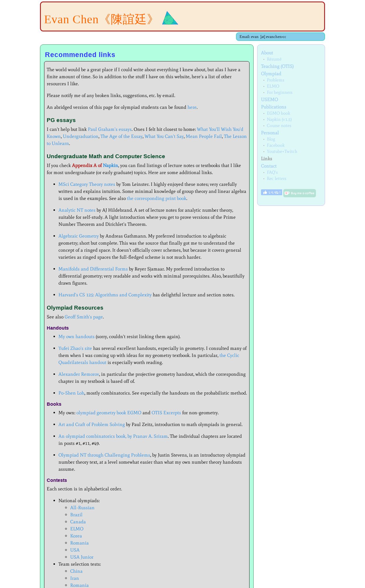The height and width of the screenshot is (588, 365).
Task: Open MSci Category Theory notes link
Action: 87,184
